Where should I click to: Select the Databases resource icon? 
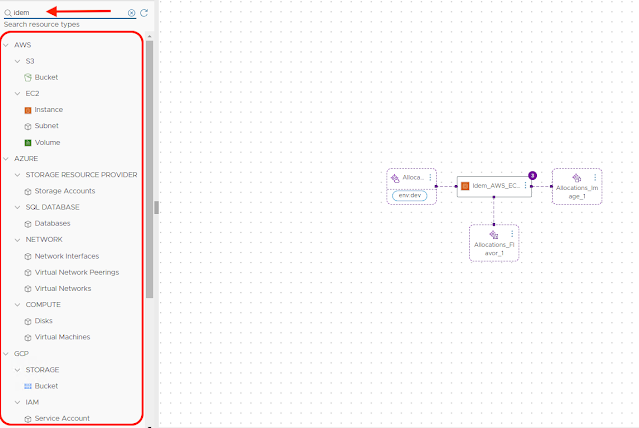[28, 224]
